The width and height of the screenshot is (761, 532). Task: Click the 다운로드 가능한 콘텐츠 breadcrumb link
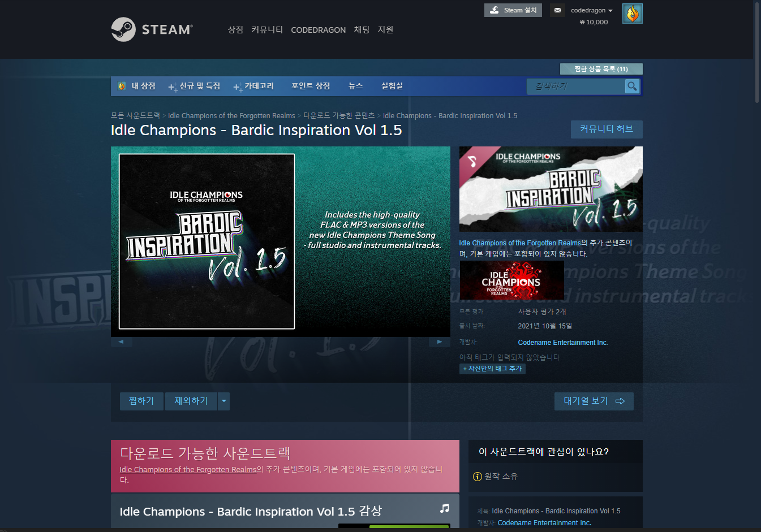point(339,115)
